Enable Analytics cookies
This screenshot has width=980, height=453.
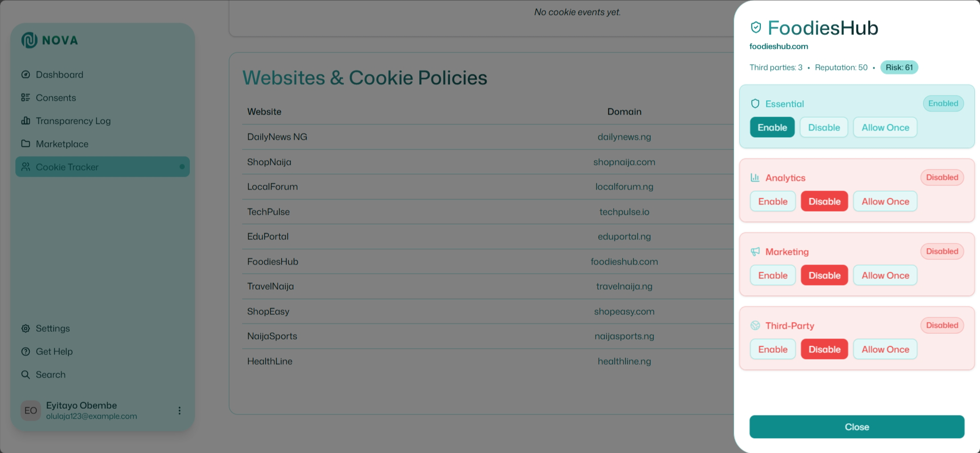(x=773, y=201)
